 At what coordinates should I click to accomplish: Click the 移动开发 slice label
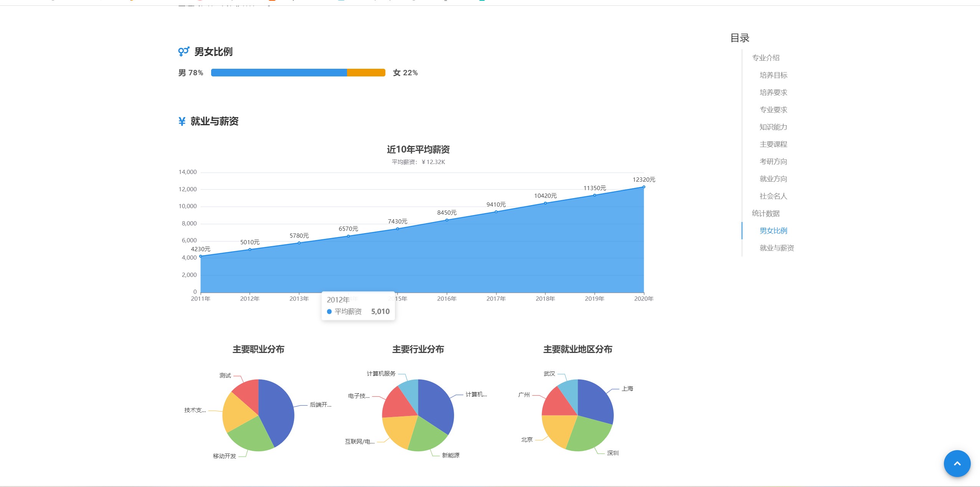coord(225,456)
